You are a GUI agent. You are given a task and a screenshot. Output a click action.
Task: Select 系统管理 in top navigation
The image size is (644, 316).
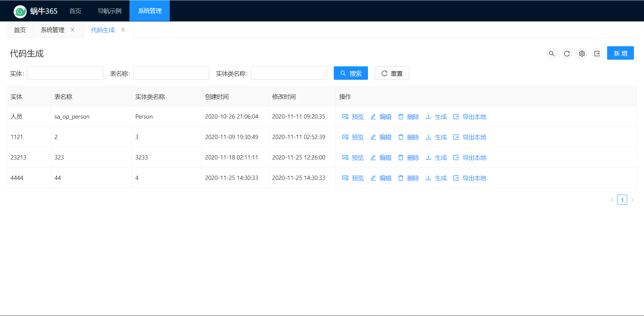(150, 11)
